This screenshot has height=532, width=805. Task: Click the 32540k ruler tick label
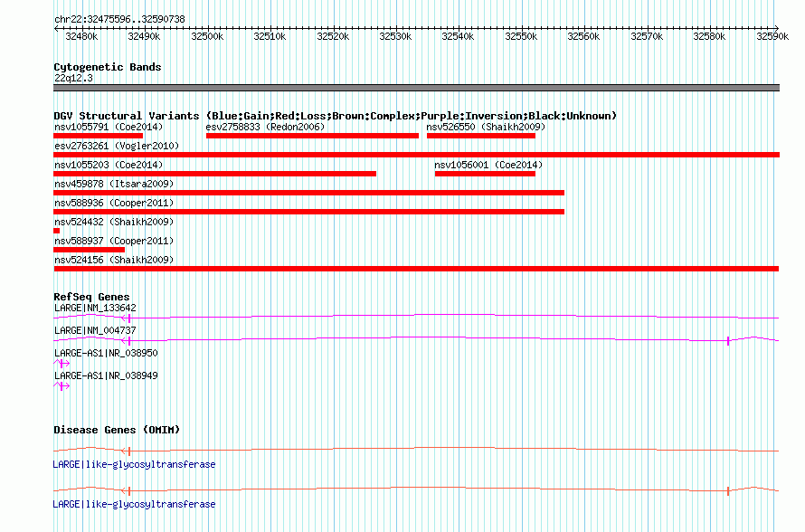(x=459, y=36)
